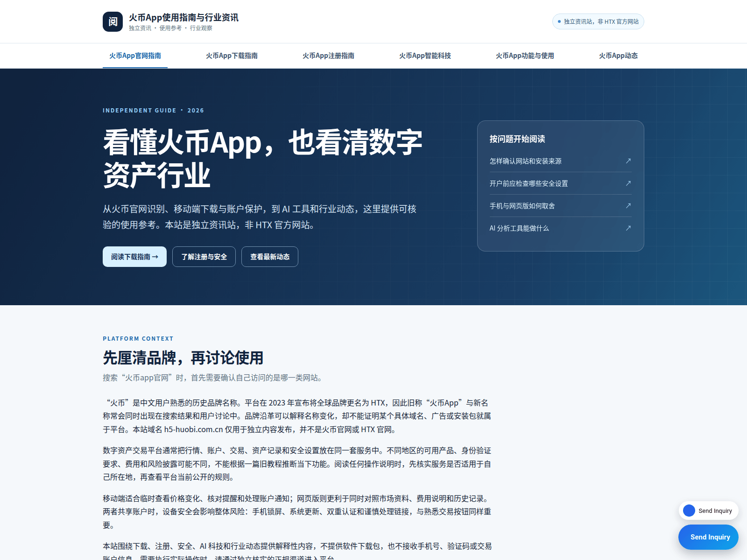The image size is (747, 560).
Task: View the 火币App动态 tab
Action: coord(619,56)
